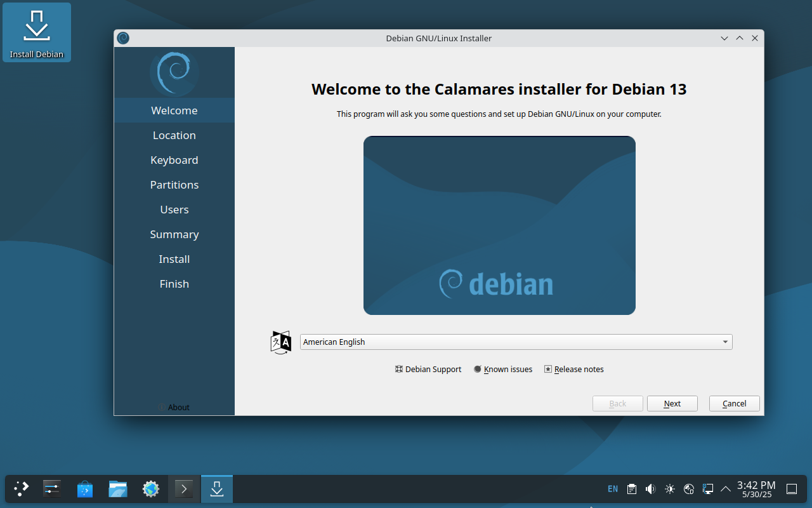
Task: Launch the web browser from taskbar
Action: click(151, 489)
